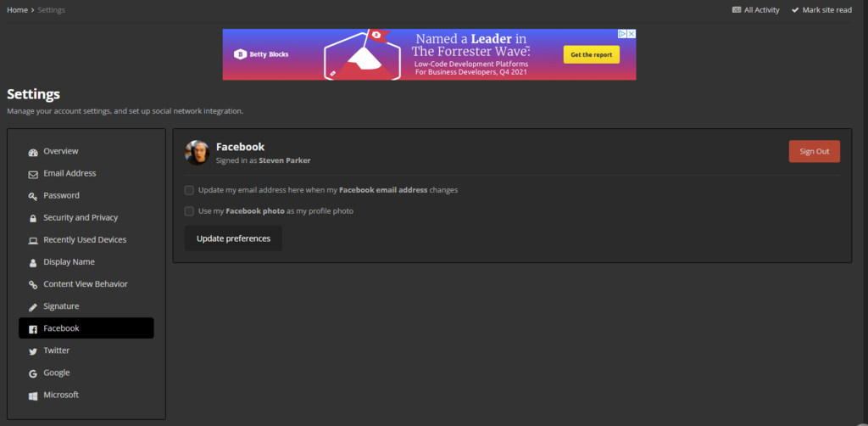The width and height of the screenshot is (868, 426).
Task: Click the Signature pencil icon
Action: (33, 307)
